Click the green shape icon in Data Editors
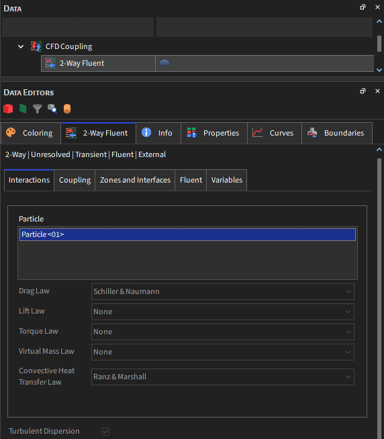This screenshot has height=439, width=384. pyautogui.click(x=23, y=109)
